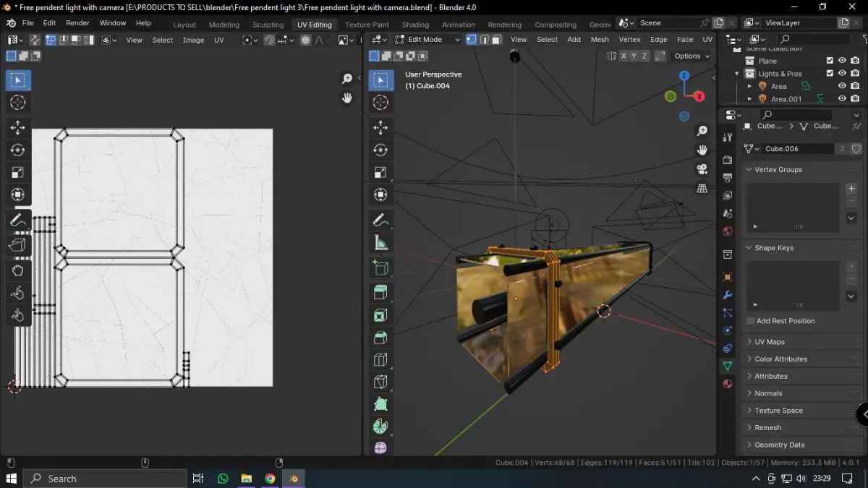Switch to orthographic view with the grid icon

pyautogui.click(x=702, y=188)
